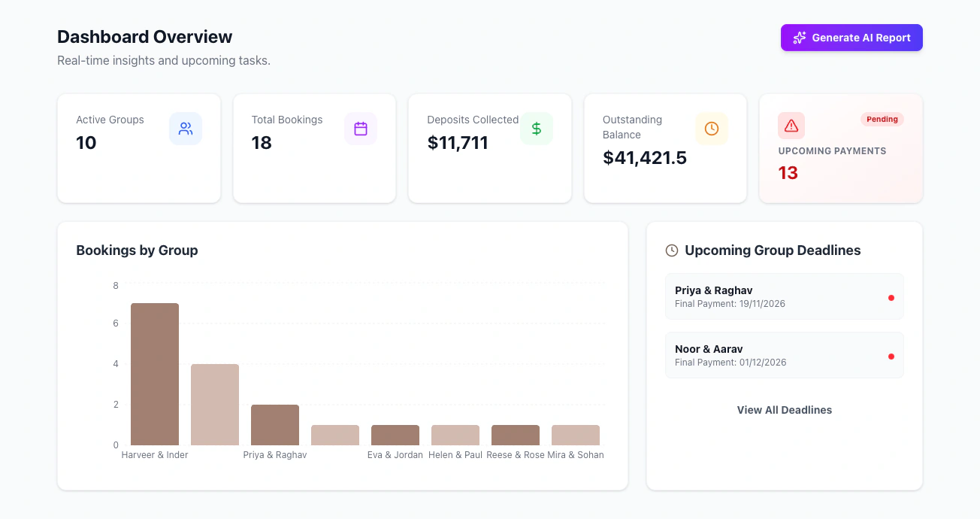Click the UPCOMING PAYMENTS label
Viewport: 980px width, 519px height.
[x=832, y=151]
